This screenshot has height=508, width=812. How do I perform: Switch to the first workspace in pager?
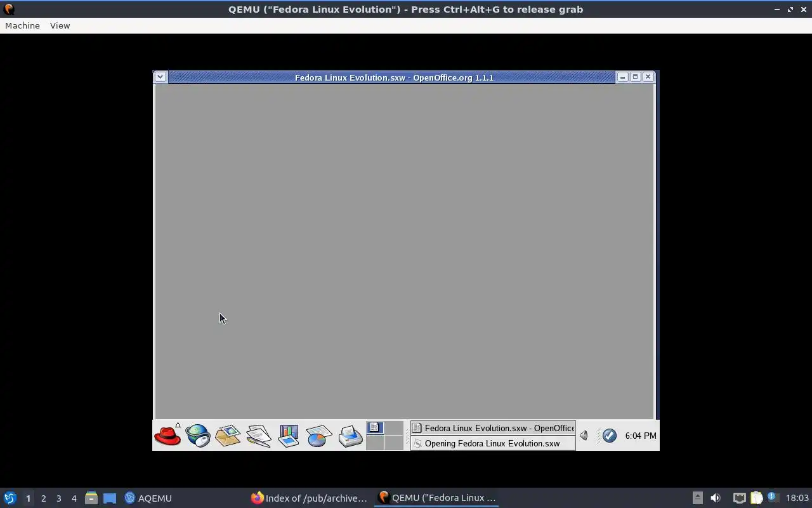coord(375,428)
